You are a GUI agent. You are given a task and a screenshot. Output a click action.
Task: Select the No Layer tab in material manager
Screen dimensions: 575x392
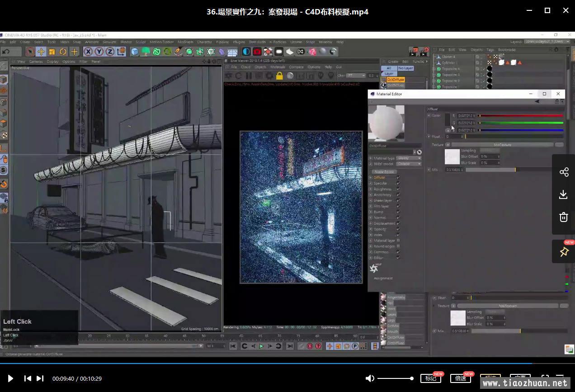pyautogui.click(x=405, y=68)
